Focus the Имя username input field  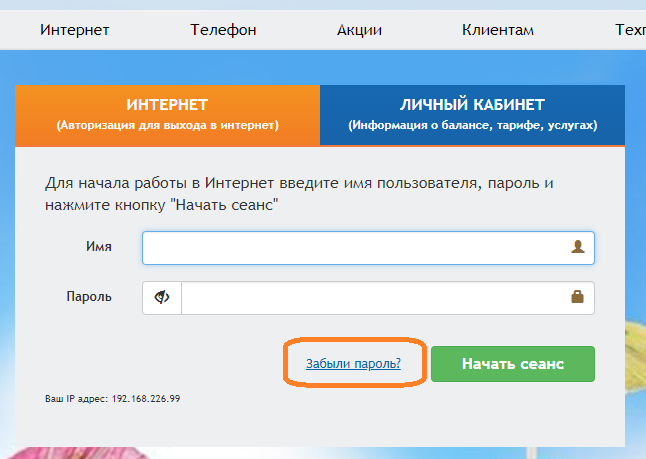pos(368,248)
